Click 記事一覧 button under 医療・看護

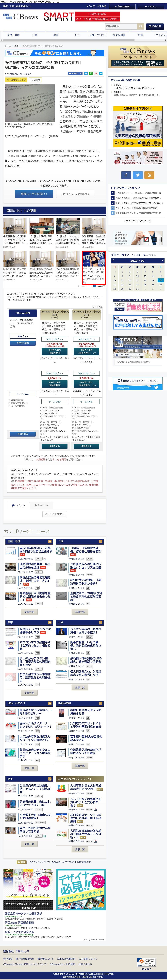pos(29,612)
